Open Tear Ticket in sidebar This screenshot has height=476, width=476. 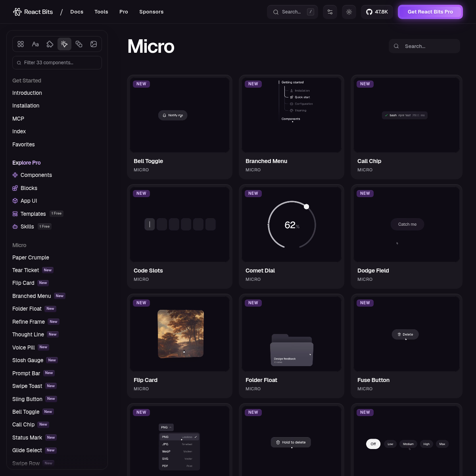[25, 270]
